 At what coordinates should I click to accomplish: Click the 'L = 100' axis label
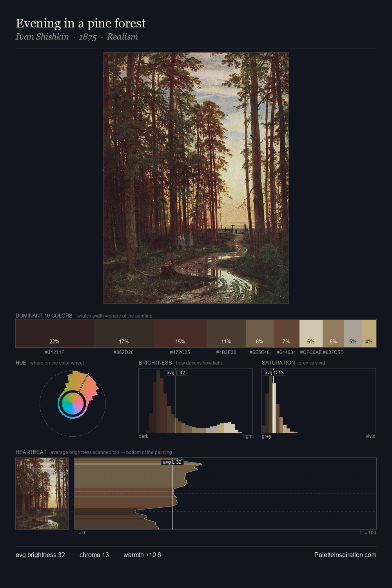pyautogui.click(x=368, y=533)
